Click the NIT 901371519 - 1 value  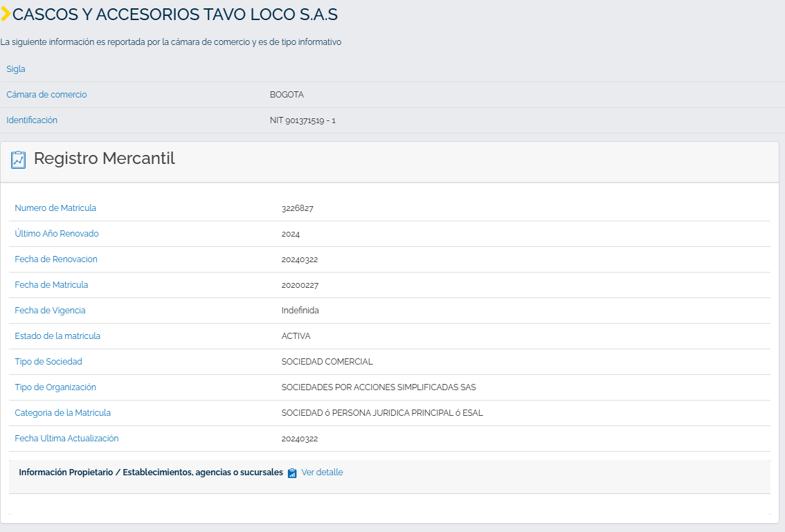(303, 120)
